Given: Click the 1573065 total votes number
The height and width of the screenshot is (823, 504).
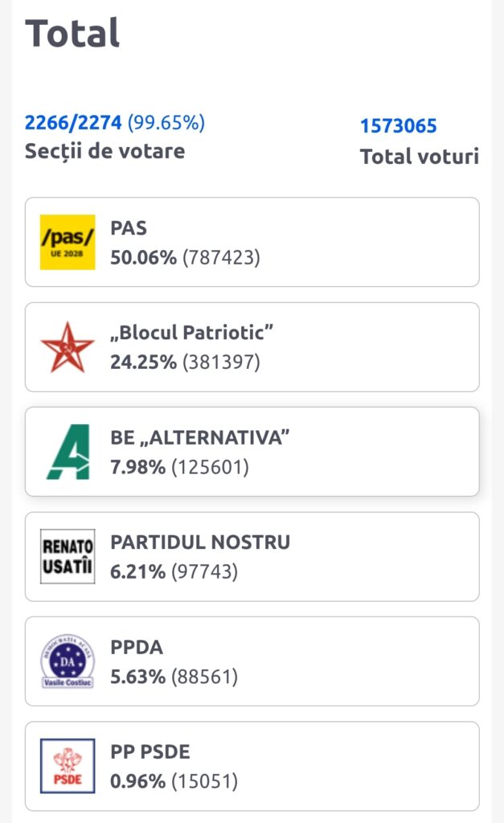Looking at the screenshot, I should tap(398, 126).
